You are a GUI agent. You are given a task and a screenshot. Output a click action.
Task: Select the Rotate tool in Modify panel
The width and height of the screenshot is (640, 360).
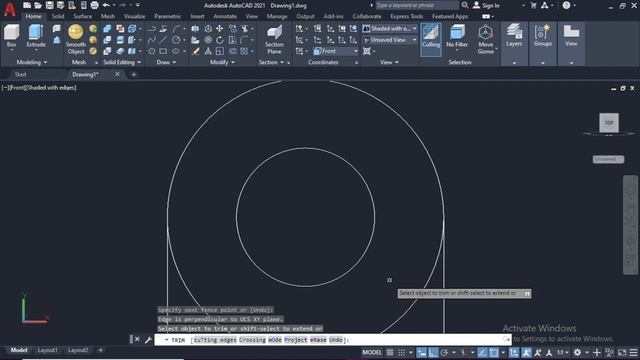point(220,40)
